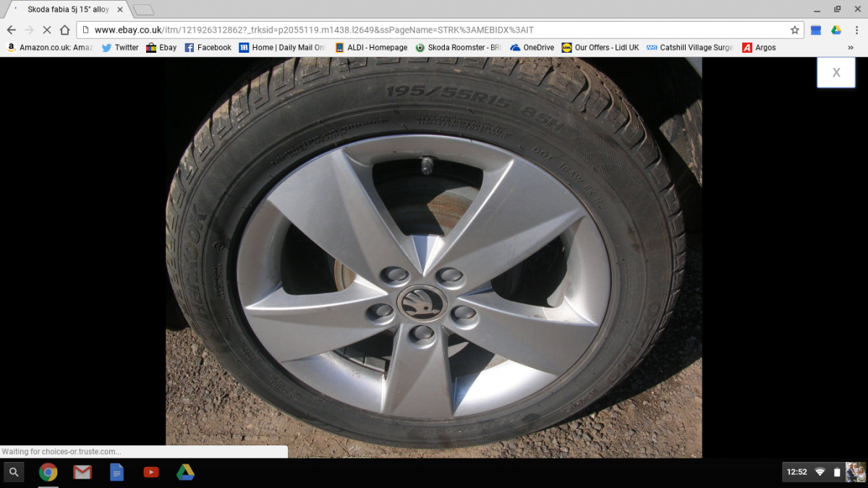The height and width of the screenshot is (488, 868).
Task: Open the Facebook bookmark
Action: click(208, 48)
